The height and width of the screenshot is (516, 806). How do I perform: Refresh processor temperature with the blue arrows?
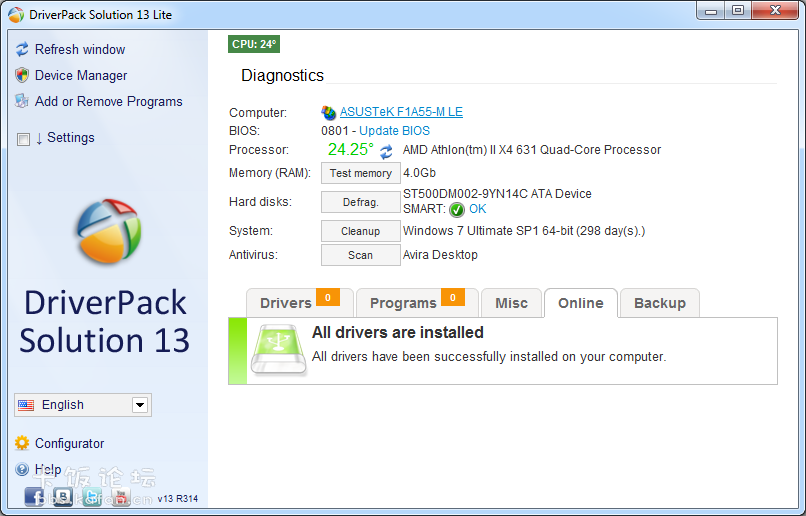pos(386,151)
